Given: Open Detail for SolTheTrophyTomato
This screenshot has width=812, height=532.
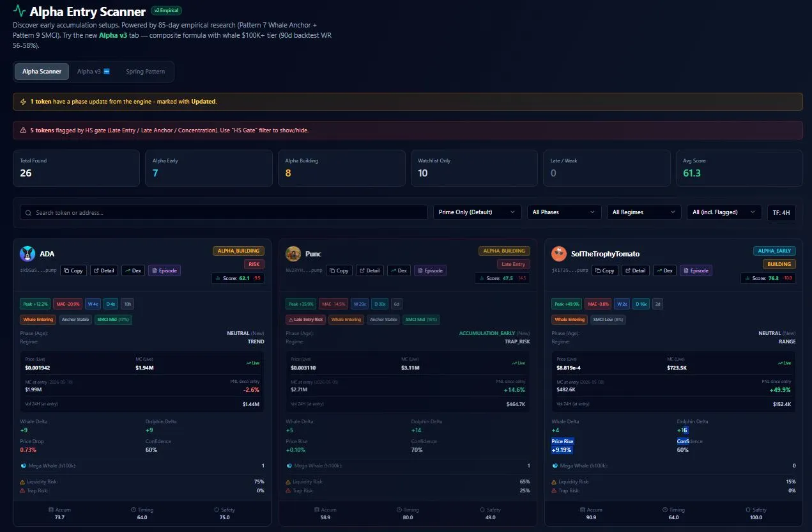Looking at the screenshot, I should [636, 270].
